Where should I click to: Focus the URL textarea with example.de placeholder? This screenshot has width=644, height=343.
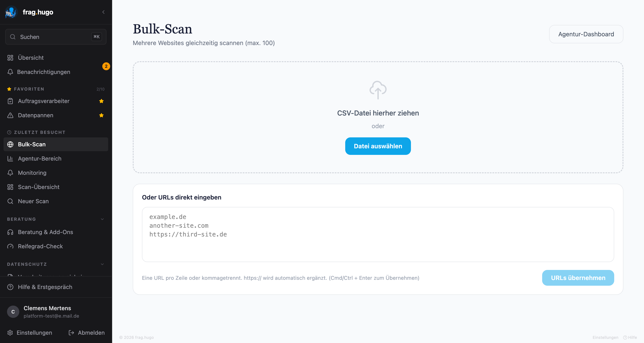(x=378, y=234)
